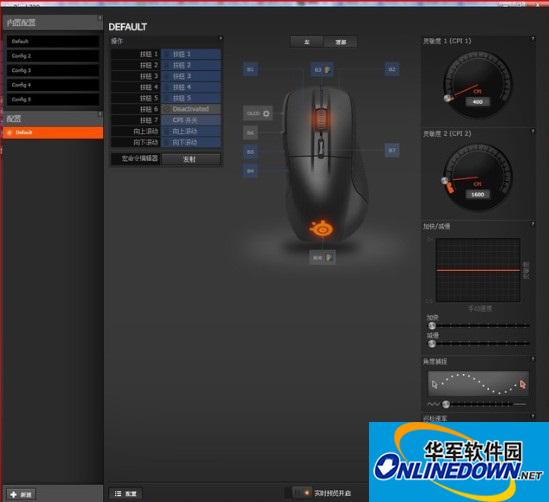Click the B6 side button label

click(x=250, y=133)
